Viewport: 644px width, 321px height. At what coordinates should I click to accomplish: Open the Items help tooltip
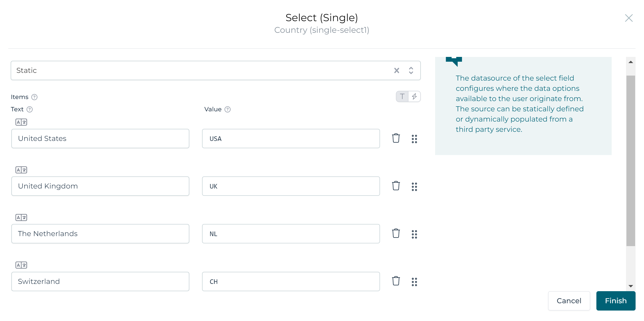point(34,97)
